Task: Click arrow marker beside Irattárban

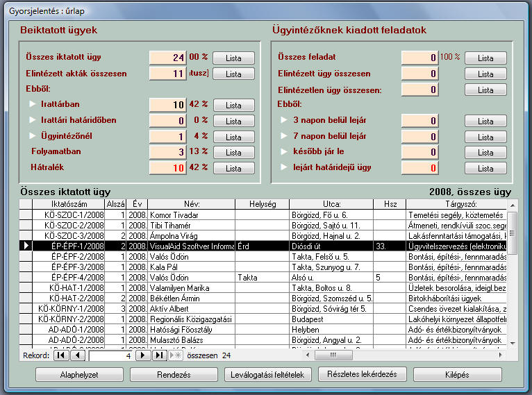Action: click(32, 103)
